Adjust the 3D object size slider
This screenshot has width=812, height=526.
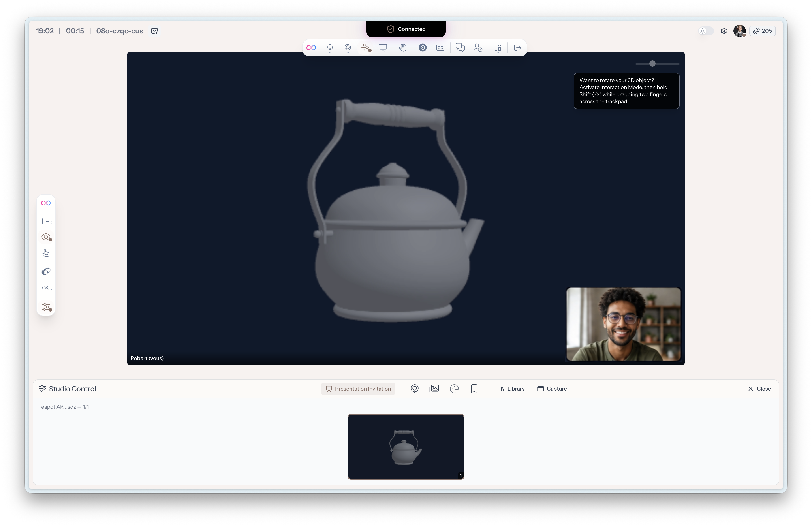coord(652,64)
